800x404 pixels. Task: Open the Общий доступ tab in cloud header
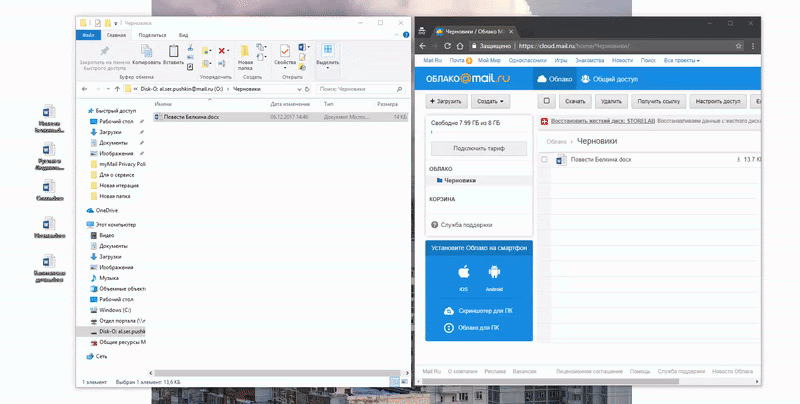click(609, 79)
